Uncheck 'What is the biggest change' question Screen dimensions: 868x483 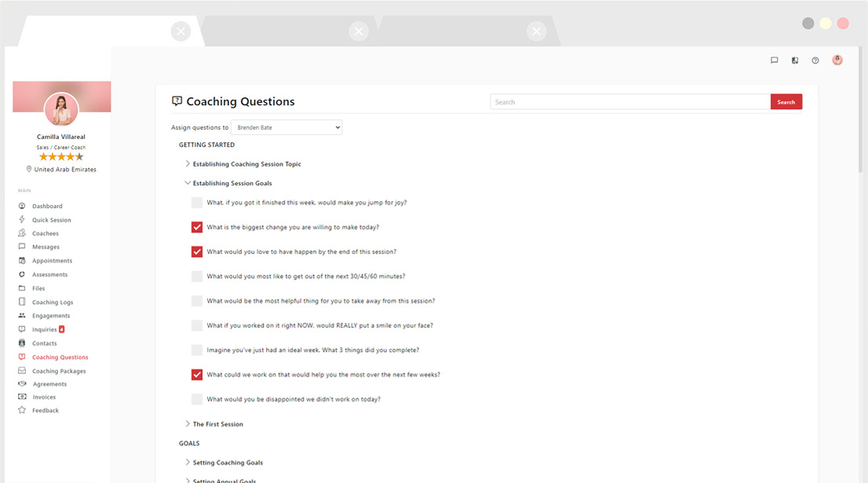point(197,227)
